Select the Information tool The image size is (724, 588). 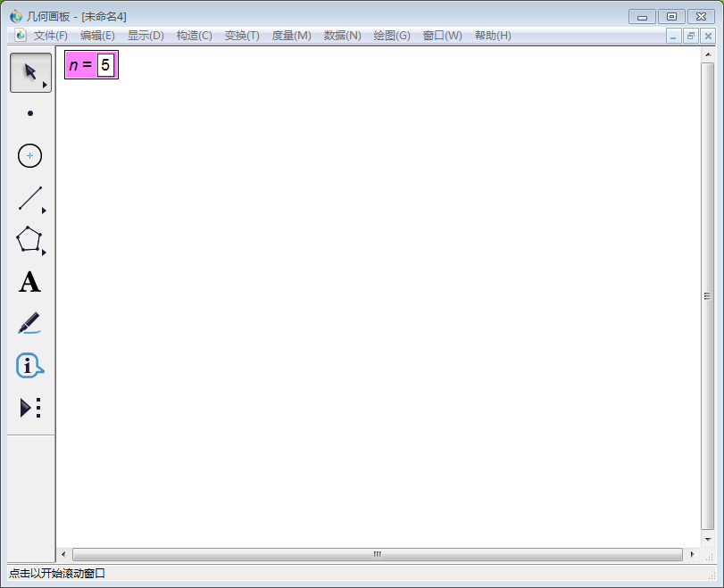pyautogui.click(x=29, y=366)
